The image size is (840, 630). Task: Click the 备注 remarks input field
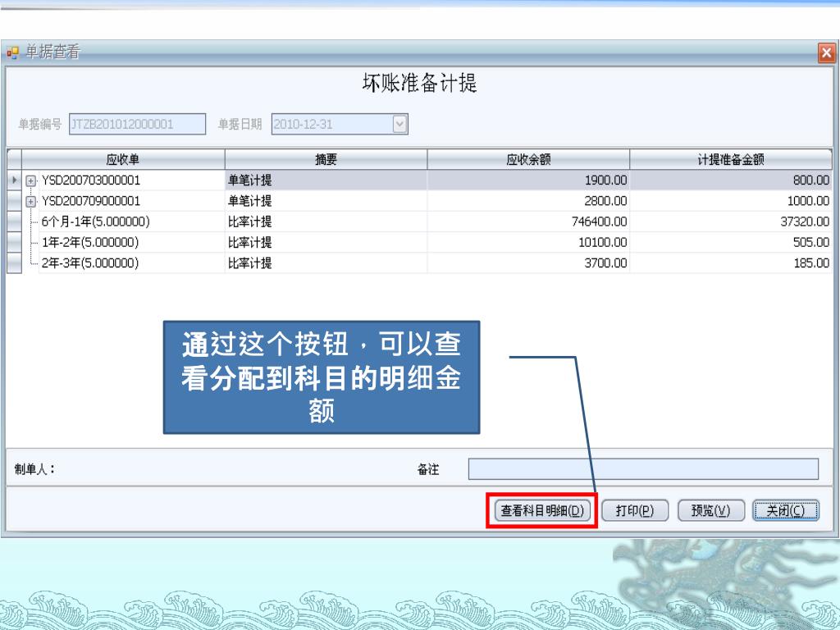643,469
